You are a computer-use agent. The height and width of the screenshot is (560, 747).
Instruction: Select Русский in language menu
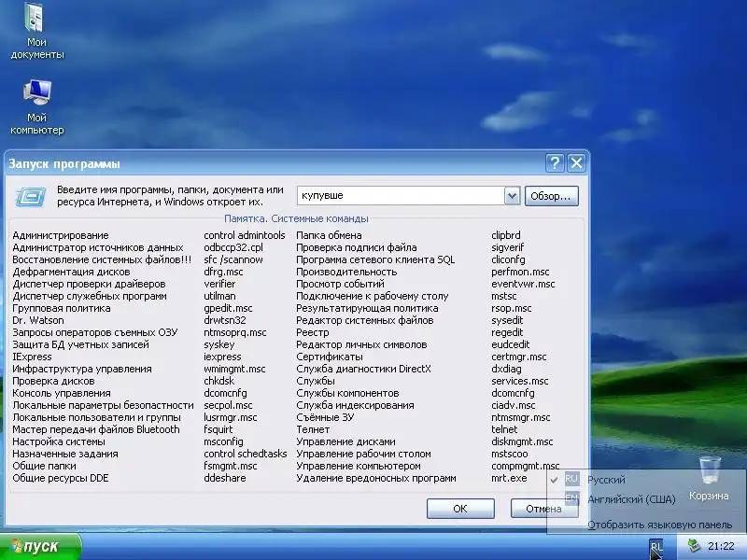pos(606,480)
